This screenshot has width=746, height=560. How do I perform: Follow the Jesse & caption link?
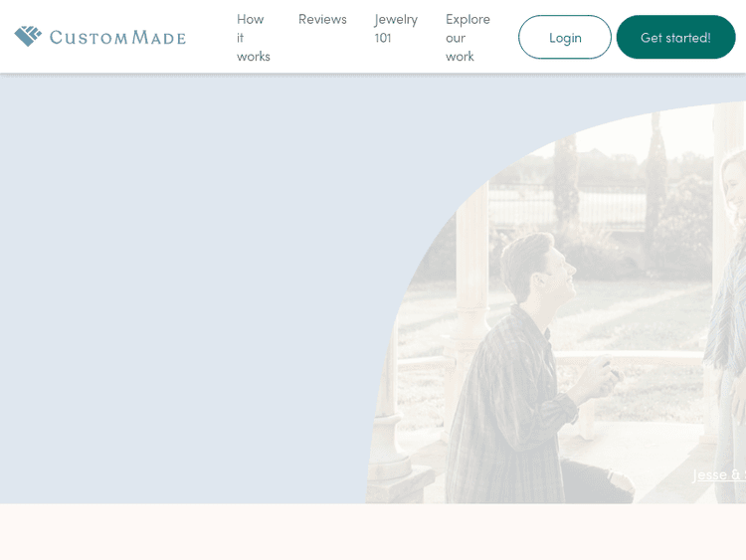point(718,474)
